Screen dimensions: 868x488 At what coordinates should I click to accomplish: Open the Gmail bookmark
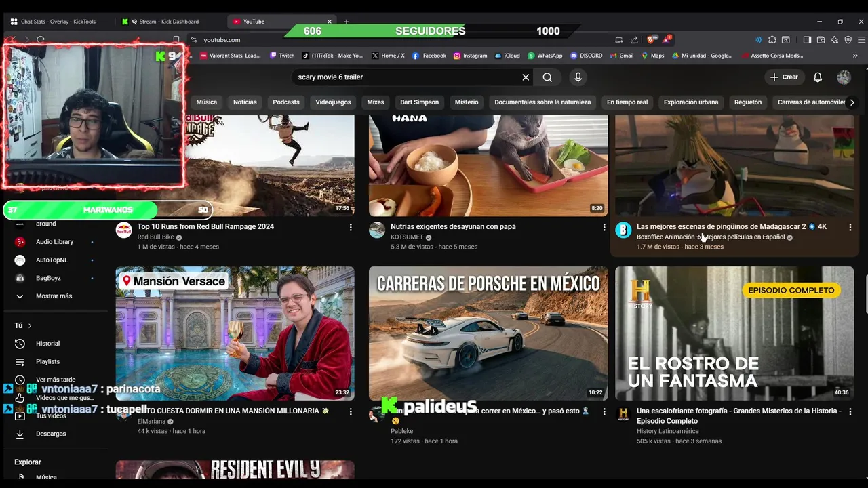point(621,56)
